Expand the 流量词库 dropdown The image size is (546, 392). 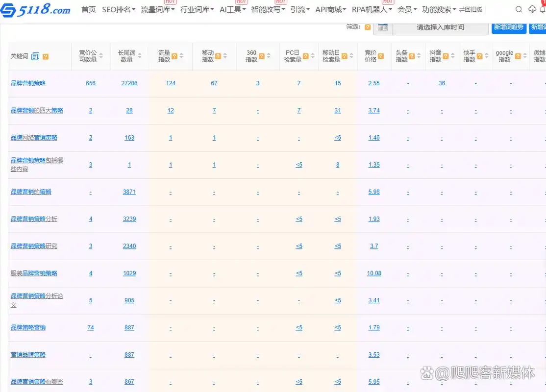tap(157, 9)
